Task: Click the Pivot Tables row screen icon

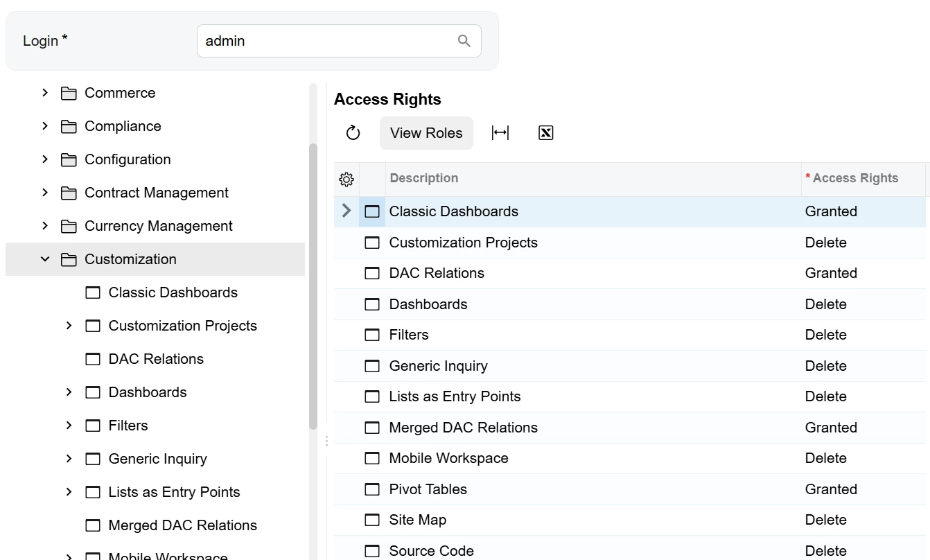Action: click(x=372, y=489)
